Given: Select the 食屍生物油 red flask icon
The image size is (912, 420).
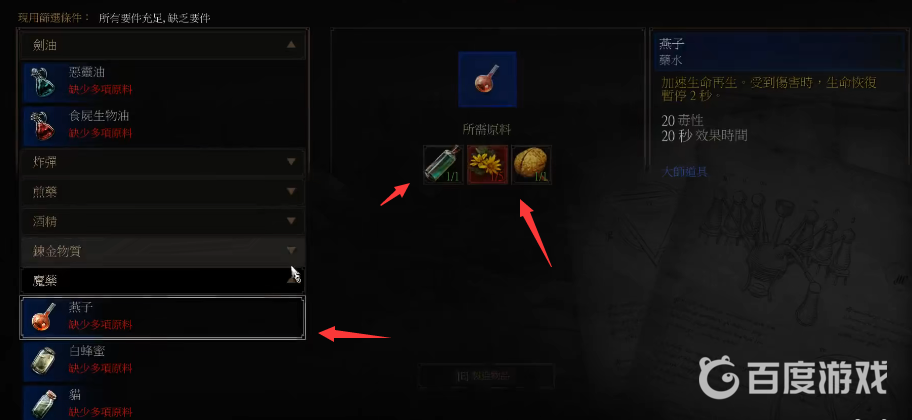Looking at the screenshot, I should coord(44,126).
